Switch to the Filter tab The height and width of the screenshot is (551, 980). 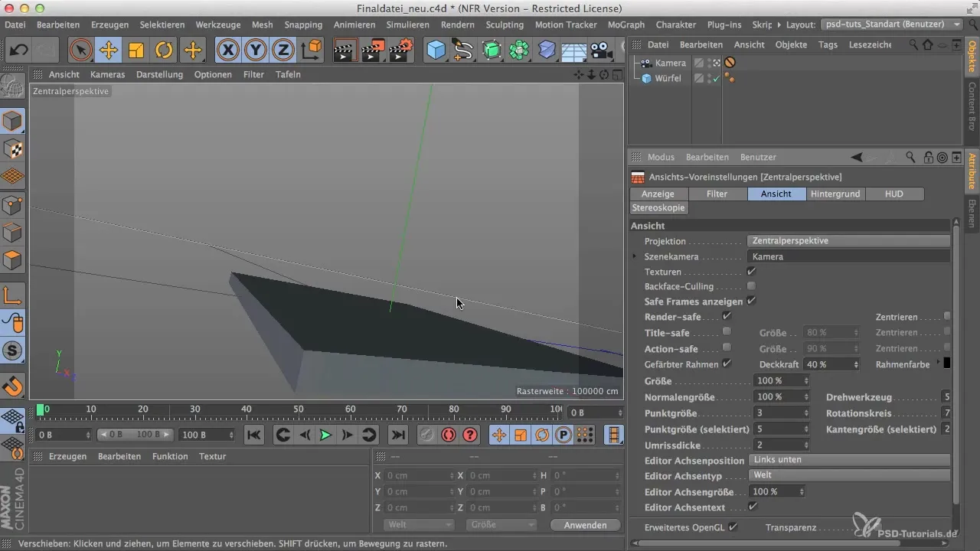[717, 194]
